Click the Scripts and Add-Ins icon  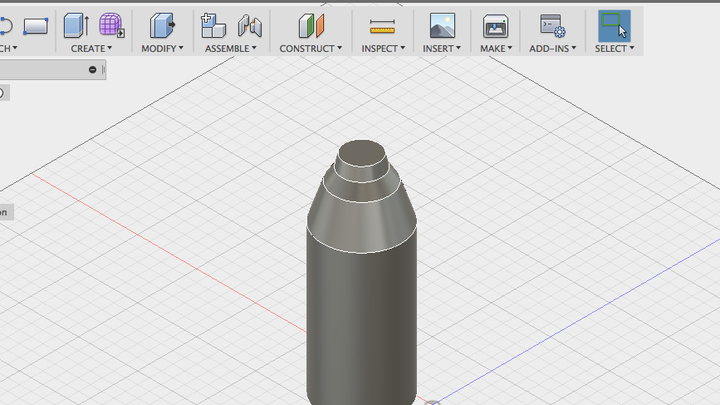click(552, 25)
